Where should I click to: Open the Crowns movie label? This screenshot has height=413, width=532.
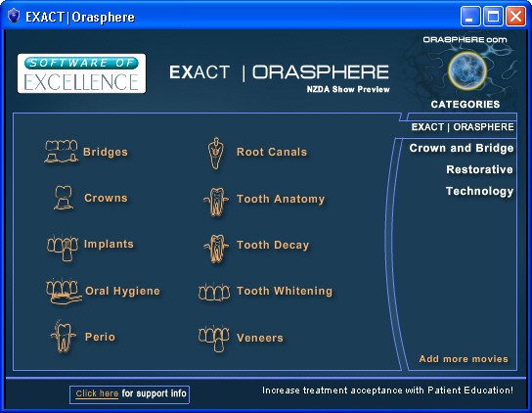[x=106, y=198]
